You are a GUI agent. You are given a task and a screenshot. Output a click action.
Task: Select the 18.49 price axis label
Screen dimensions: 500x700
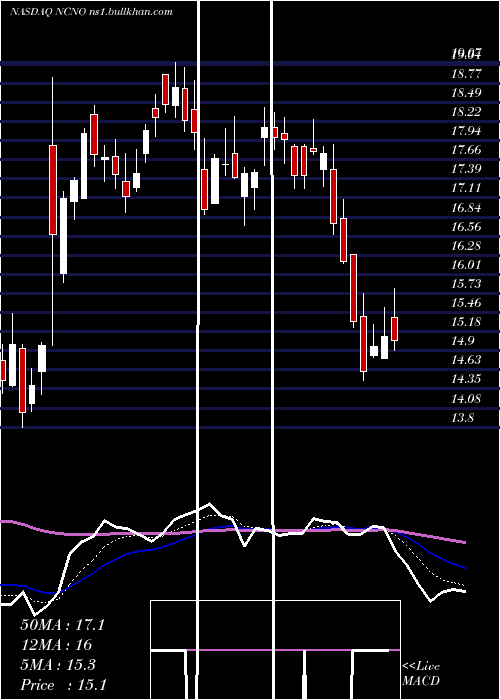(x=467, y=93)
